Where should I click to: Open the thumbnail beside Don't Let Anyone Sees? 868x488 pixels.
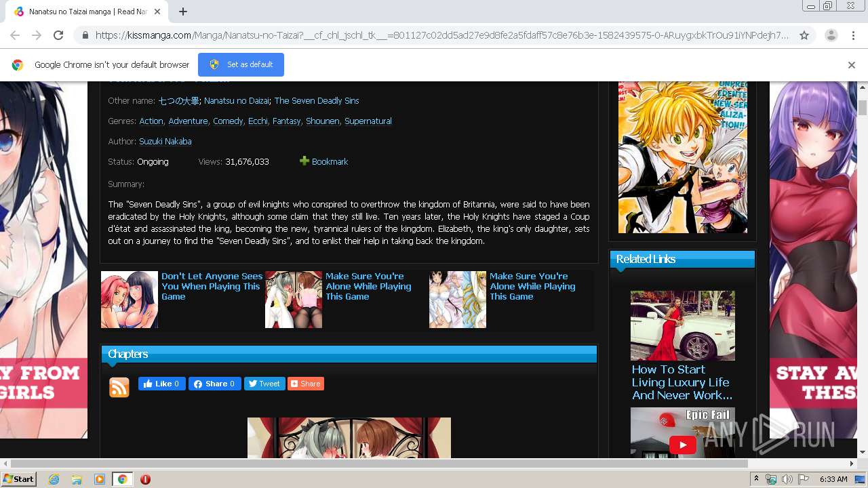130,300
